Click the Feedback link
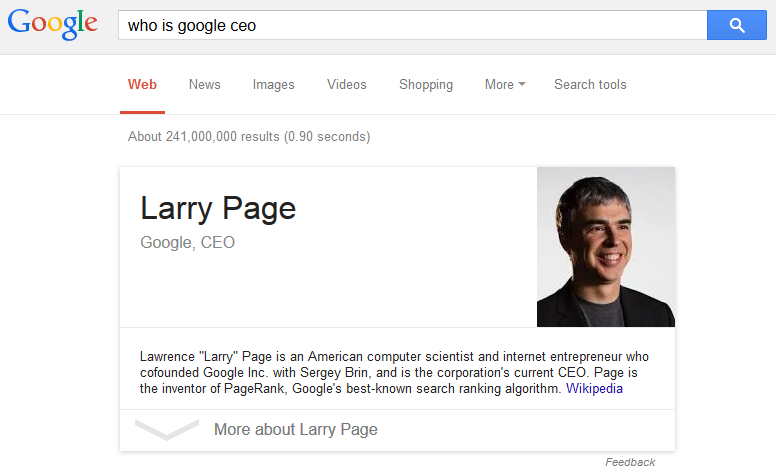This screenshot has width=776, height=476. (x=630, y=462)
